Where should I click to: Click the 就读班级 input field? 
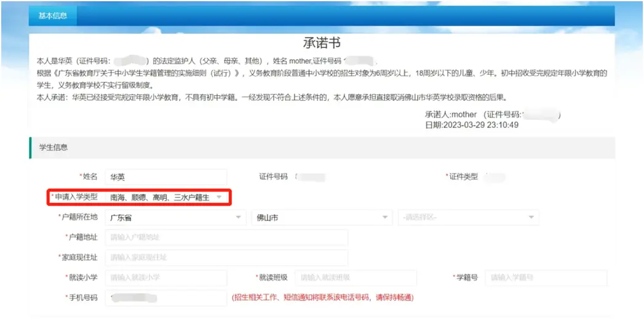[356, 278]
